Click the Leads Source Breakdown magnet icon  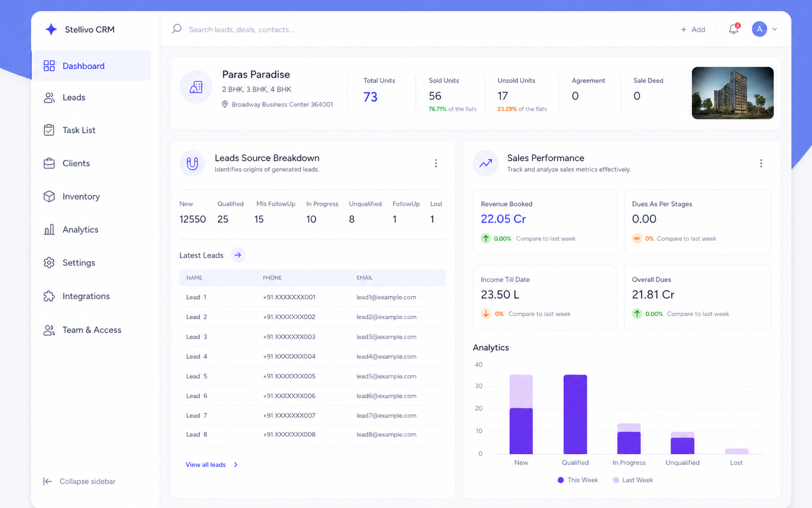(193, 163)
